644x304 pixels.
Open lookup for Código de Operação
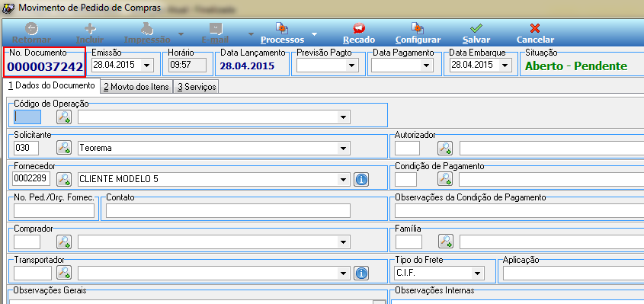(x=64, y=117)
